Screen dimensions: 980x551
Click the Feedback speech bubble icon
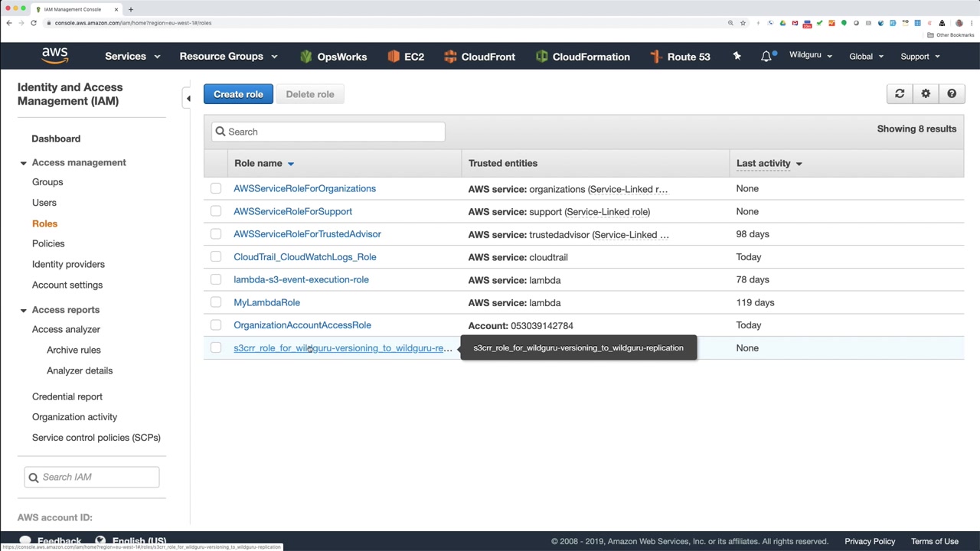tap(25, 541)
